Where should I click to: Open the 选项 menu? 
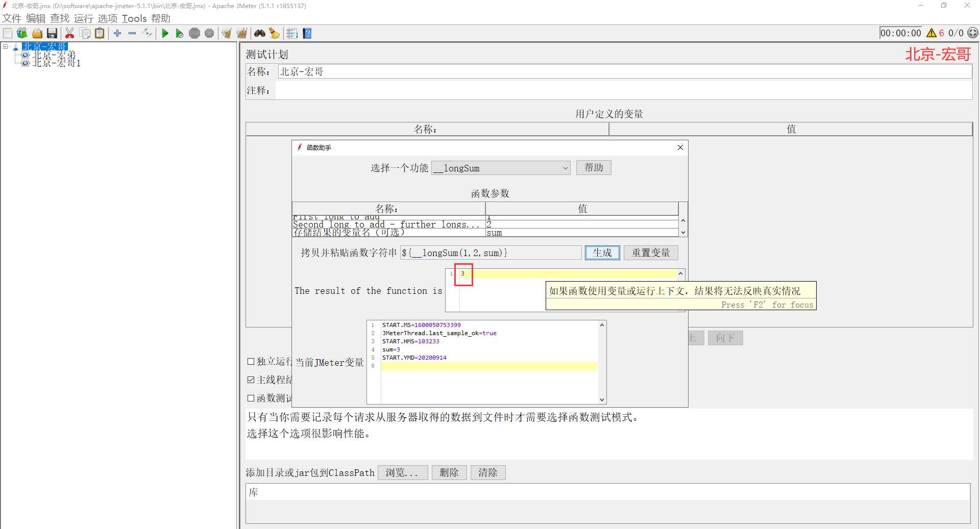[108, 18]
